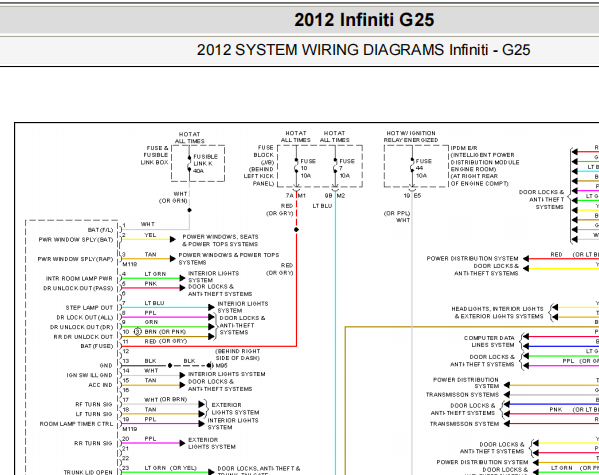Select the 'PWR WINDOW SPLY (RAP)' terminal label

(x=75, y=259)
